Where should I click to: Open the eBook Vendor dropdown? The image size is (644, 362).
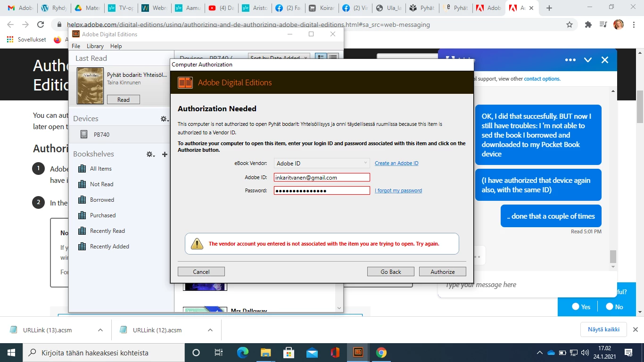[322, 163]
